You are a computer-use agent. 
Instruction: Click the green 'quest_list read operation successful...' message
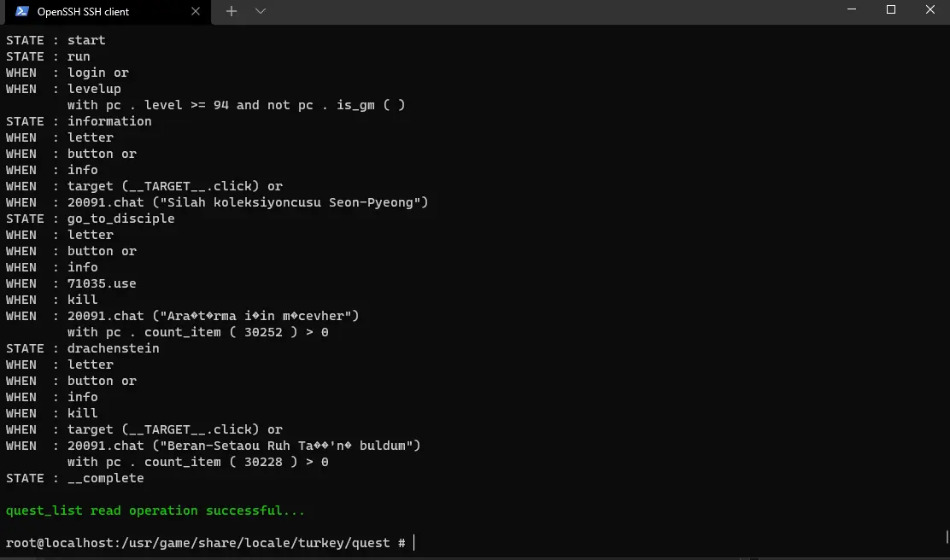155,510
